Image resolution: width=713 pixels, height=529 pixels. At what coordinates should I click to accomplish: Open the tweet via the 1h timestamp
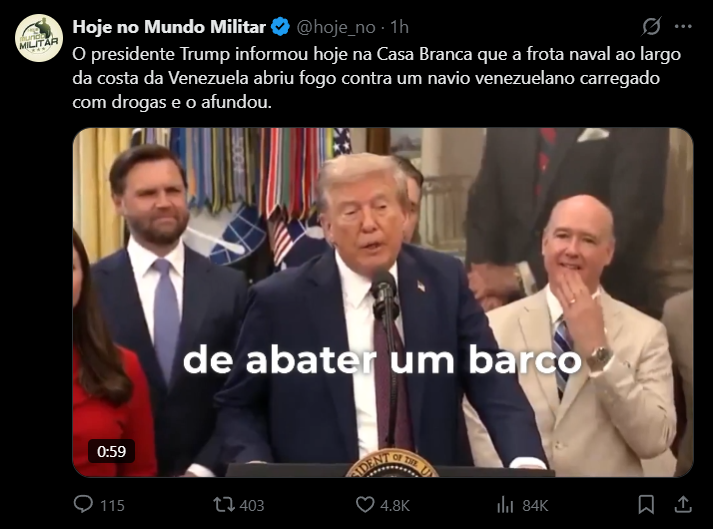pyautogui.click(x=400, y=28)
